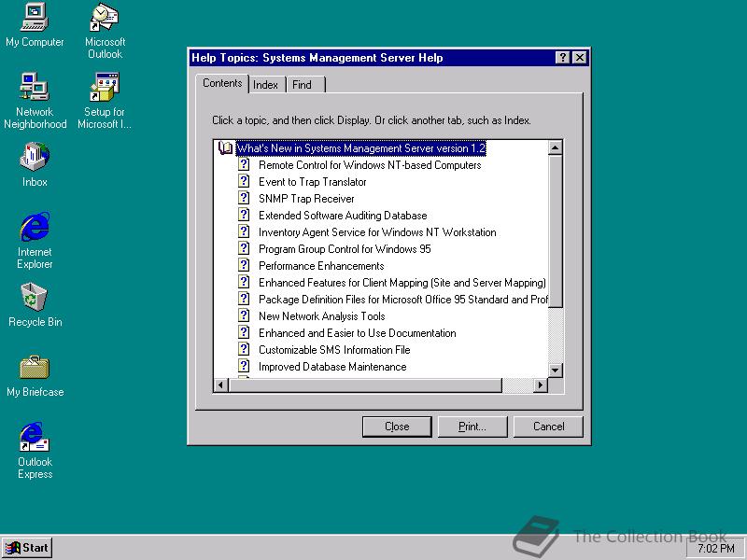Select the Event to Trap Translator topic

(313, 182)
